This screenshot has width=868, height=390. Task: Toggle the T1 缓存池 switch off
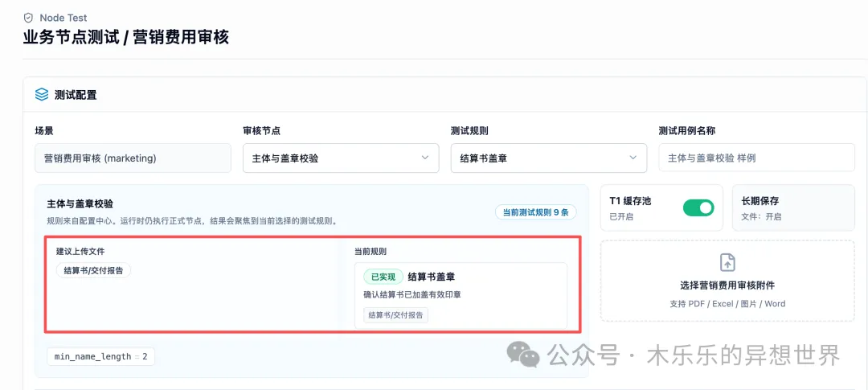(698, 207)
